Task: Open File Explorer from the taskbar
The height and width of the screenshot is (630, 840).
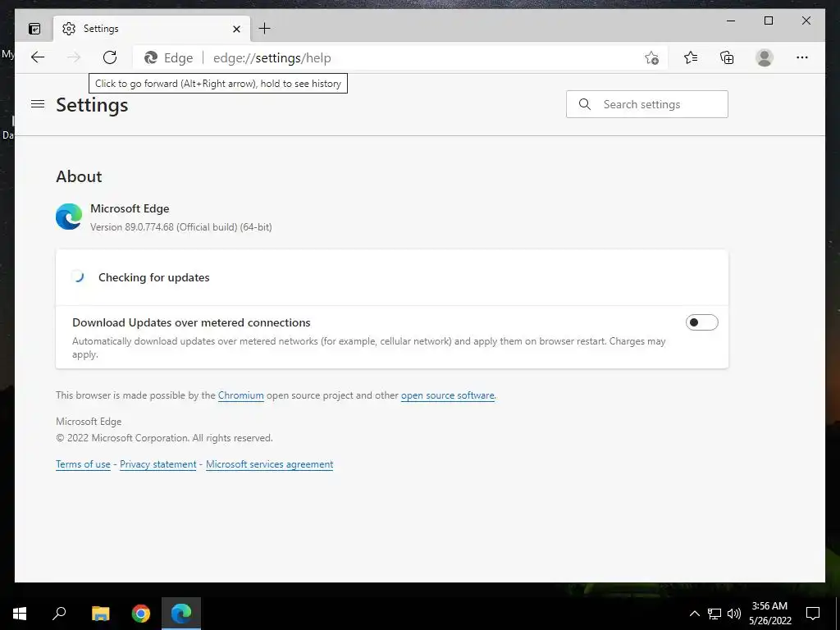Action: (100, 614)
